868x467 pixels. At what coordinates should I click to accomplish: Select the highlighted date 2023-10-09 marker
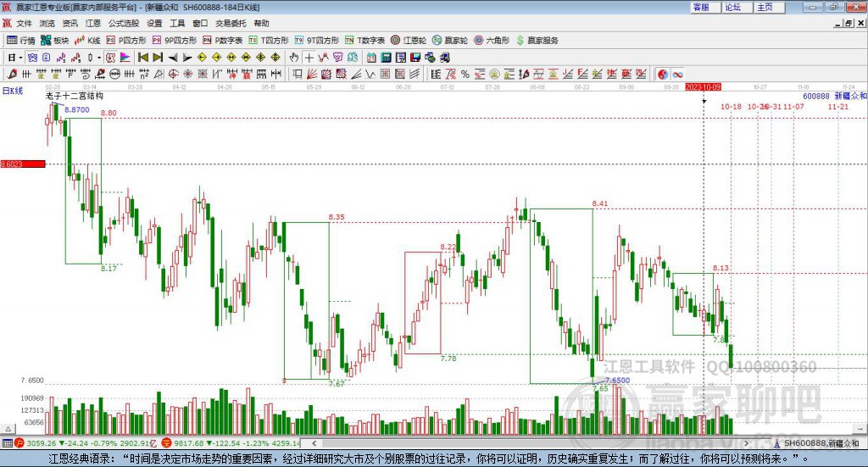coord(703,86)
